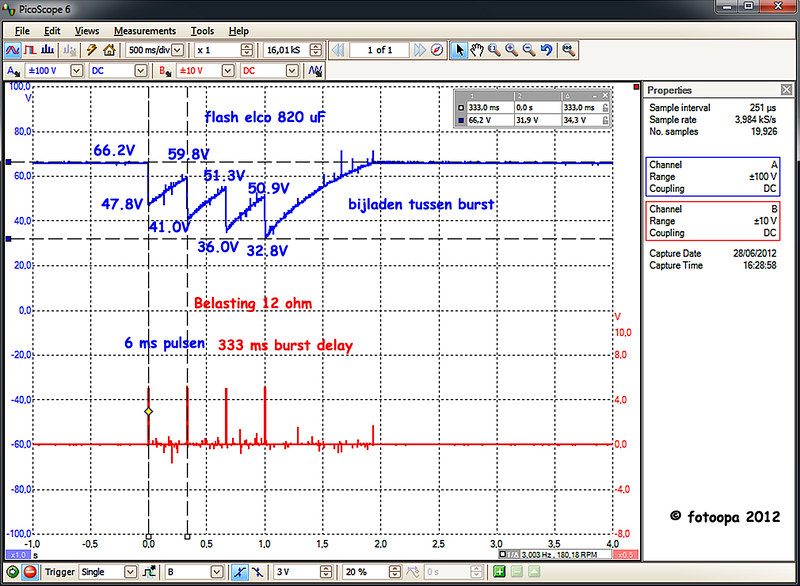Click the red alarm indicator square
Screen dimensions: 800x586
pos(636,87)
